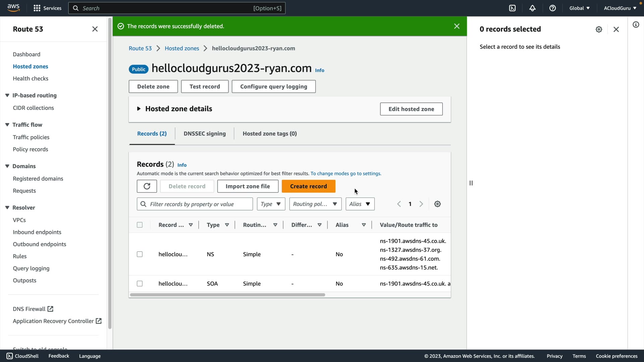Open CloudShell from top navigation icon
The image size is (644, 362).
(x=512, y=8)
